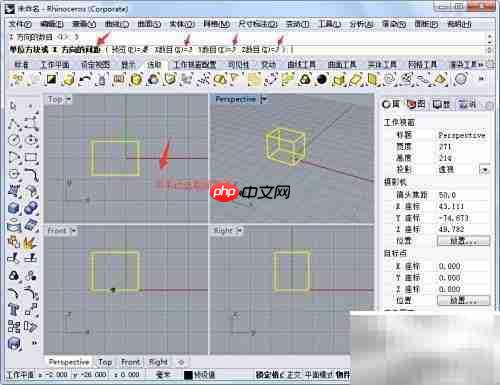The image size is (500, 385).
Task: Click the black layer color swatch in status bar
Action: [x=188, y=375]
